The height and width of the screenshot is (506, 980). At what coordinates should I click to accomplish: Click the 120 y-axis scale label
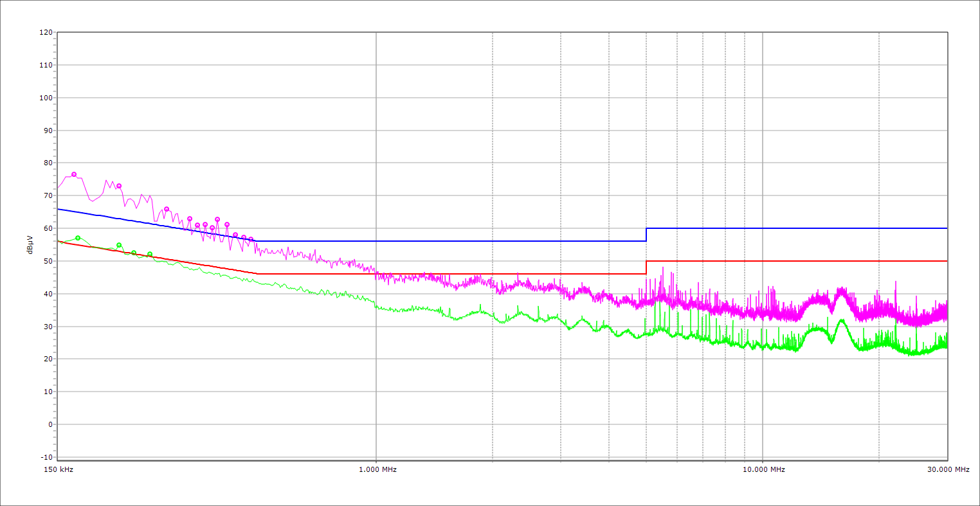[46, 32]
